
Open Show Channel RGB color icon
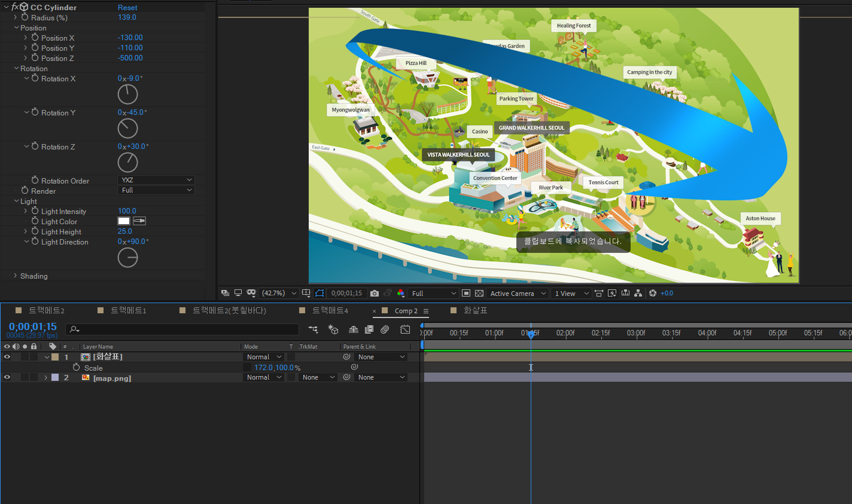point(401,293)
